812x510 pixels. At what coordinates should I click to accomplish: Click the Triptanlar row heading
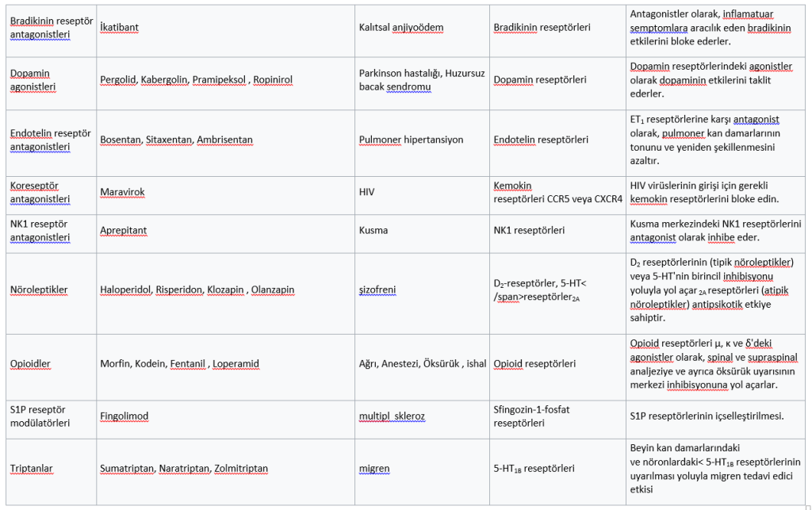[x=32, y=468]
